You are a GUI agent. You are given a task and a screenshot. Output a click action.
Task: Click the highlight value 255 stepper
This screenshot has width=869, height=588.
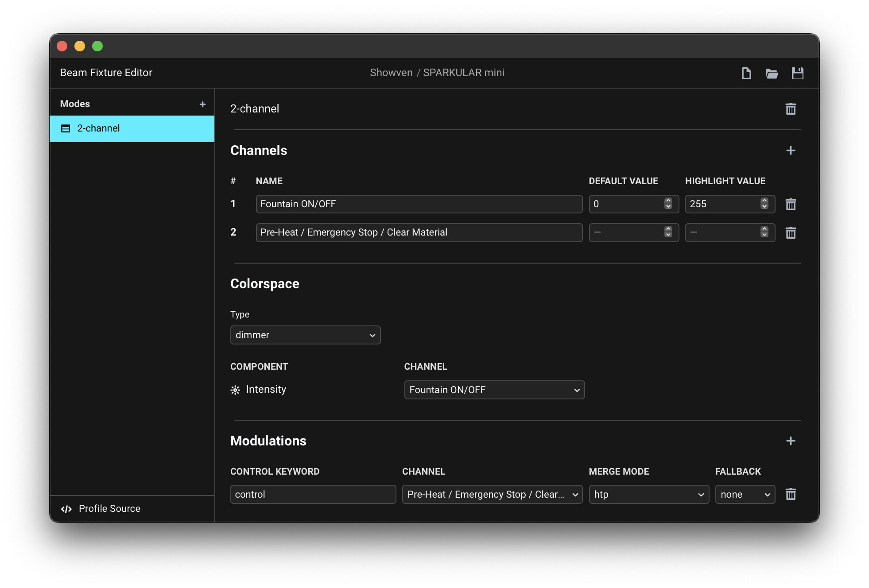pyautogui.click(x=764, y=204)
